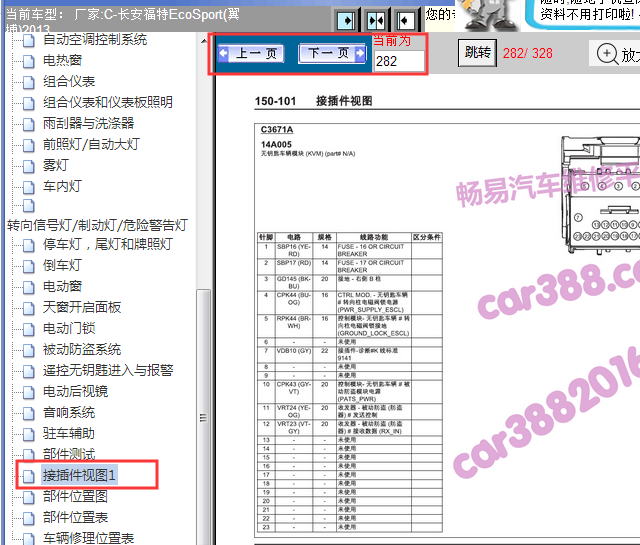Click the document icon beside 部件位置表

coord(29,518)
